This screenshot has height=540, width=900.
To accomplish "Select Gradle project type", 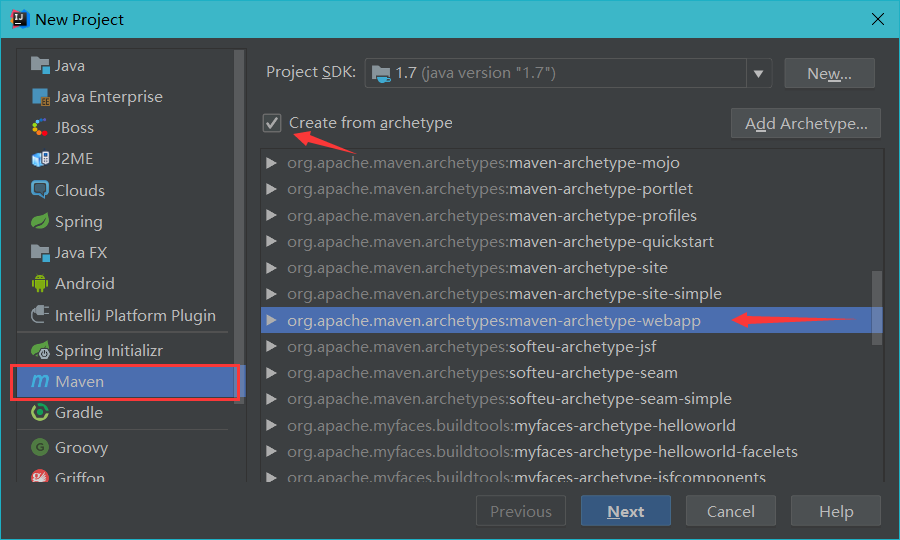I will pos(125,413).
